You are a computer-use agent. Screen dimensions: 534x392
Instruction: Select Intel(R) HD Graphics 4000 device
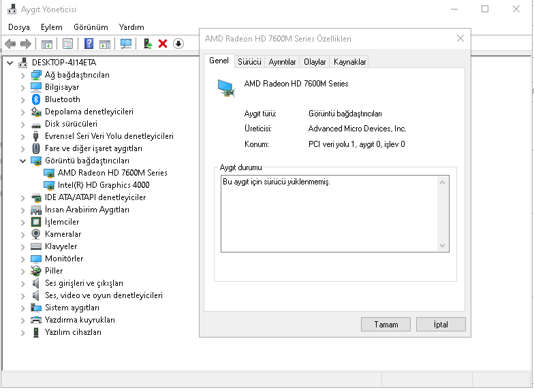[104, 185]
